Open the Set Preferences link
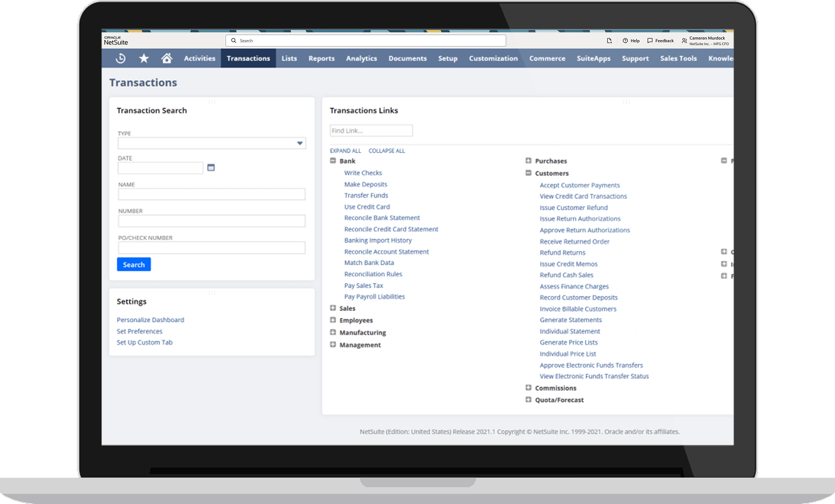The image size is (835, 504). point(139,331)
